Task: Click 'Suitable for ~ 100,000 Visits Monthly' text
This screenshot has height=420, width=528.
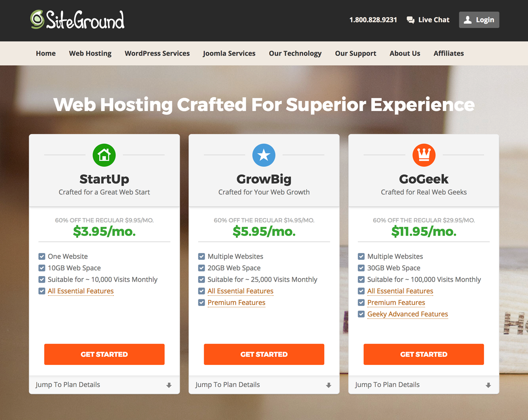Action: pyautogui.click(x=424, y=279)
